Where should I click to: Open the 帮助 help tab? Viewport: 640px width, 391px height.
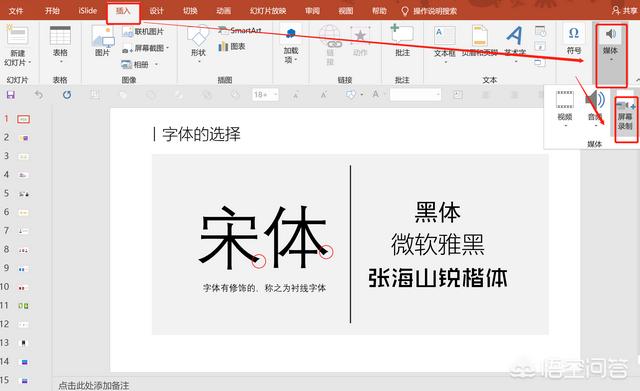379,11
